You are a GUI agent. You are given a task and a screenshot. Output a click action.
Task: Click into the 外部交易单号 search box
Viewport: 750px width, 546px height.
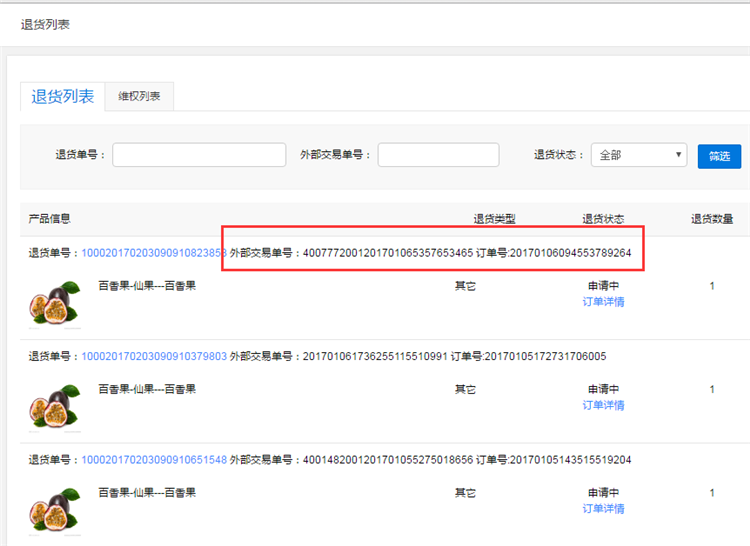click(438, 155)
